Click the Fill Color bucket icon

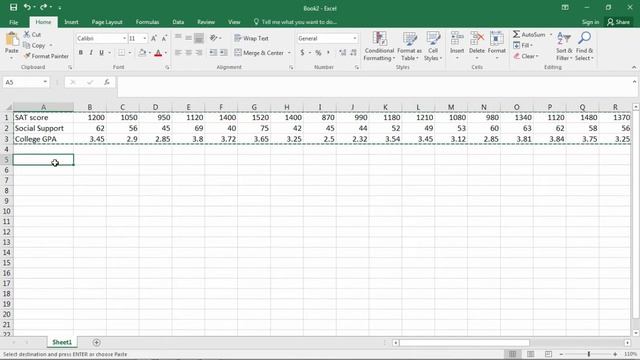pyautogui.click(x=142, y=53)
